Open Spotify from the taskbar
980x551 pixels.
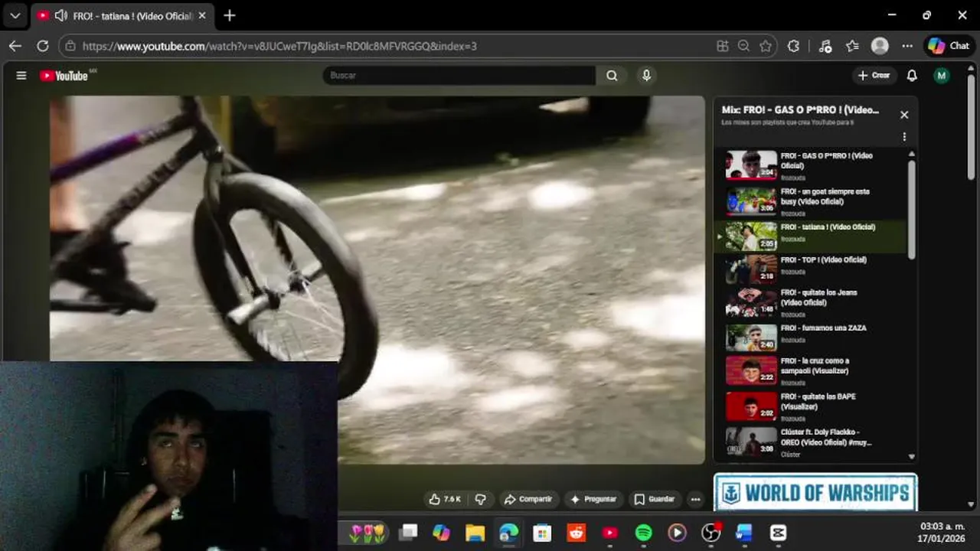click(644, 533)
